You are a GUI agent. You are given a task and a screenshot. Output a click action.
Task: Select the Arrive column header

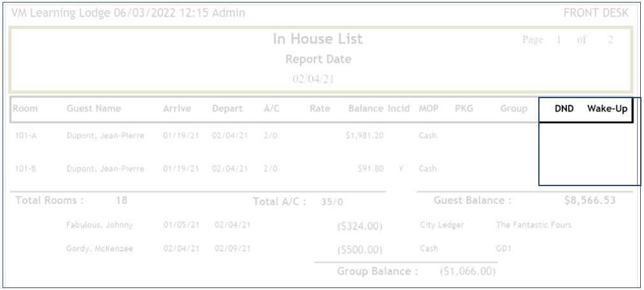pos(177,108)
